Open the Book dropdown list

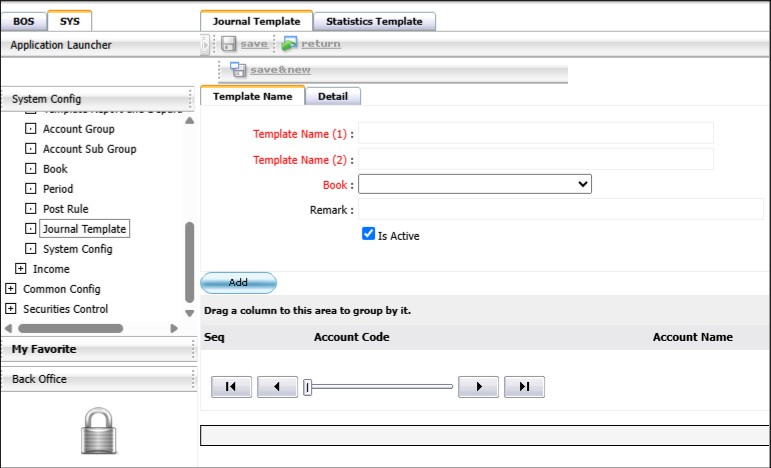[475, 184]
